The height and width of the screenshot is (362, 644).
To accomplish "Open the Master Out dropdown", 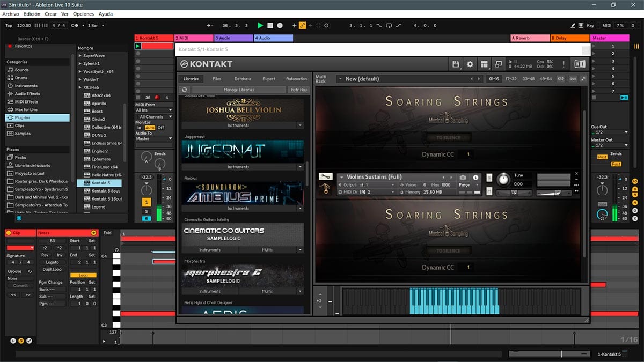I will (x=610, y=145).
